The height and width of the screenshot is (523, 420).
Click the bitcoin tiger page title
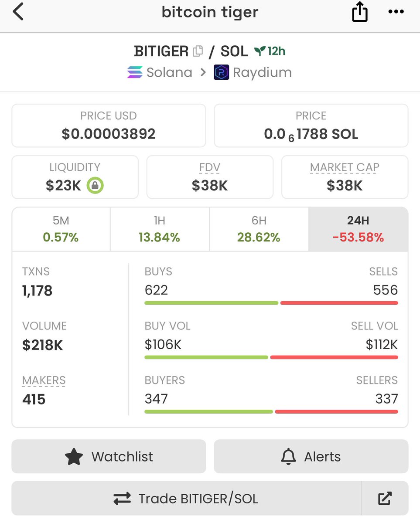tap(210, 12)
